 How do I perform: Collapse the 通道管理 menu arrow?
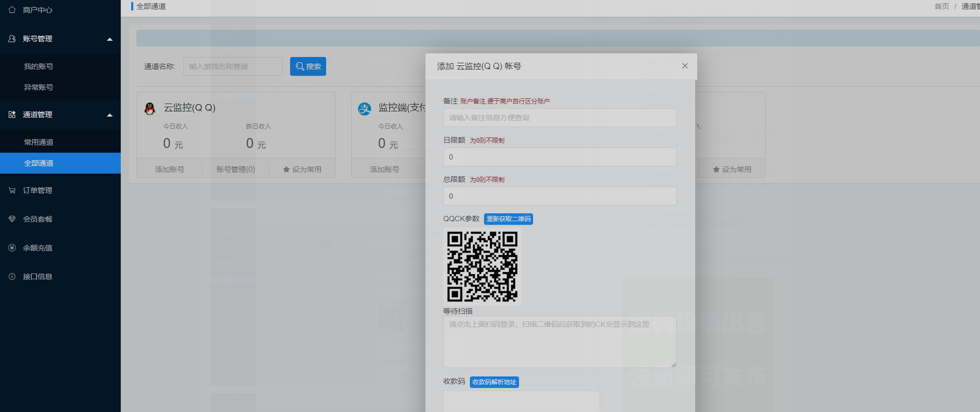110,115
